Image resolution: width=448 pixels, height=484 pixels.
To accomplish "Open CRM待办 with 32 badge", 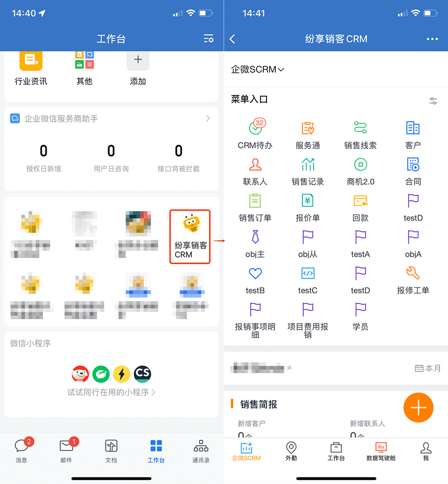I will coord(255,134).
